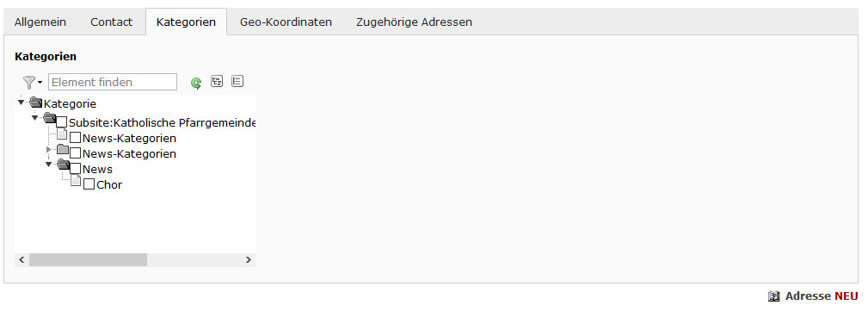This screenshot has width=868, height=311.
Task: Go to the Zugehörige Adressen tab
Action: (414, 22)
